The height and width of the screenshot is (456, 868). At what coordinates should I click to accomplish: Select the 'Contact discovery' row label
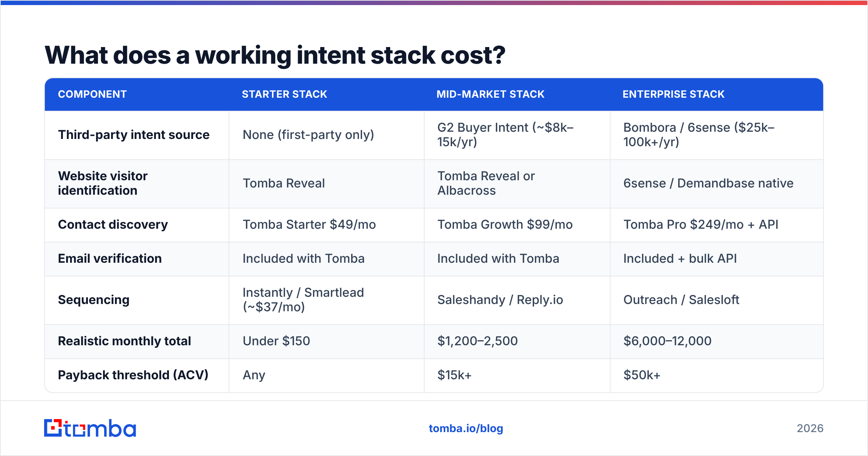[x=113, y=224]
